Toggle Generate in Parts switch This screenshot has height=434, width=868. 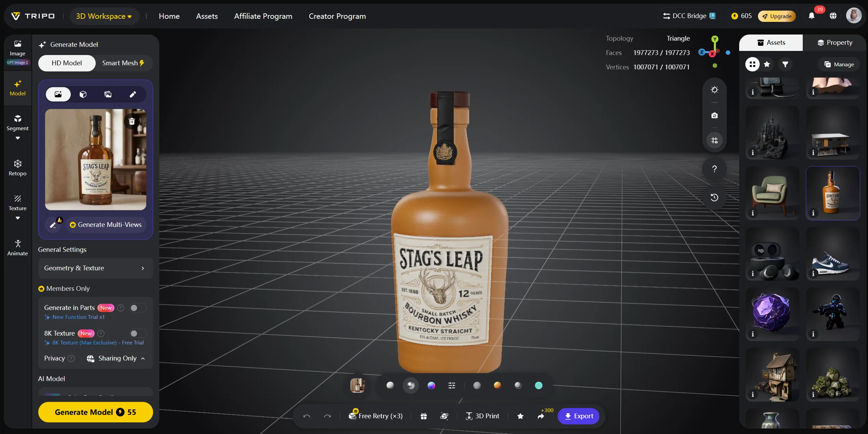[138, 308]
